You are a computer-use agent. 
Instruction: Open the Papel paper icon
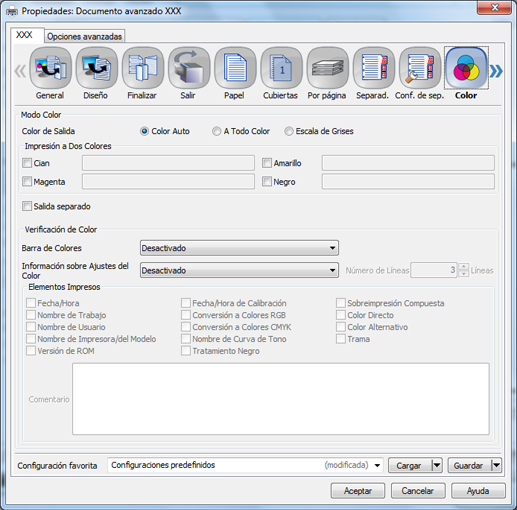(x=235, y=68)
